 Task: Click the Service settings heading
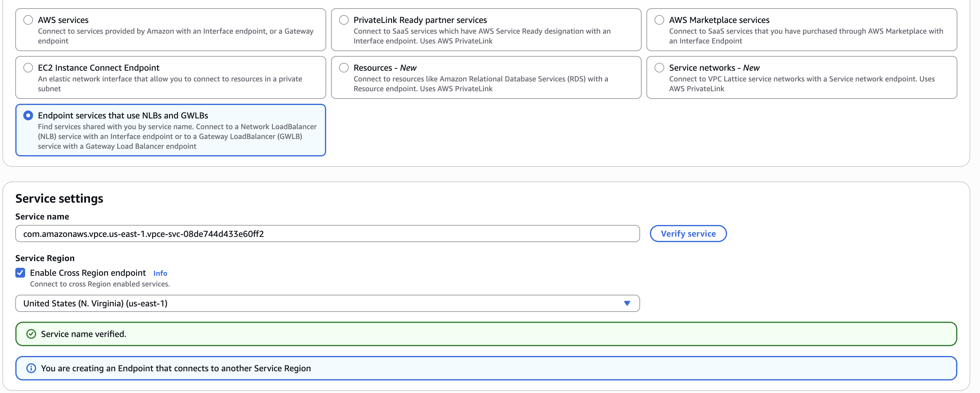[x=59, y=198]
